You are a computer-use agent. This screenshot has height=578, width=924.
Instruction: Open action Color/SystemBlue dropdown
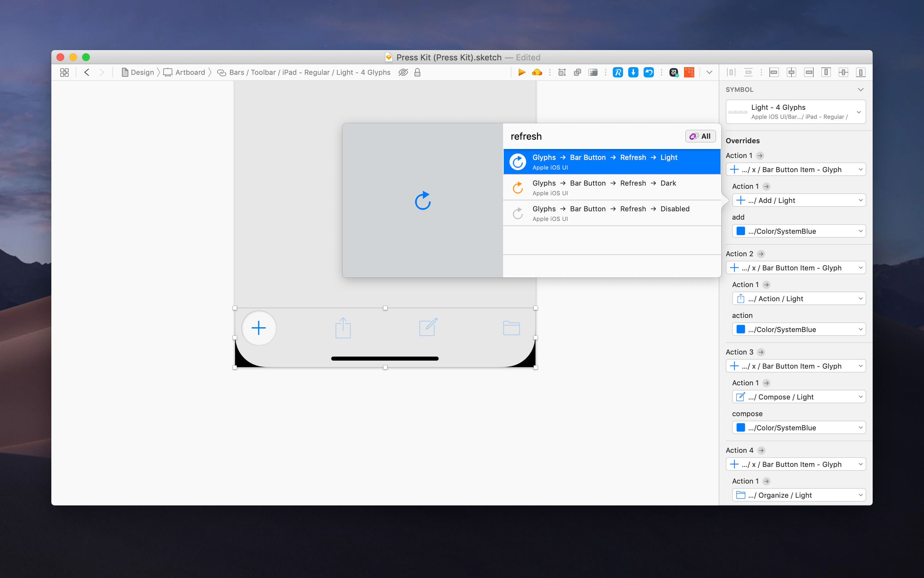coord(799,329)
